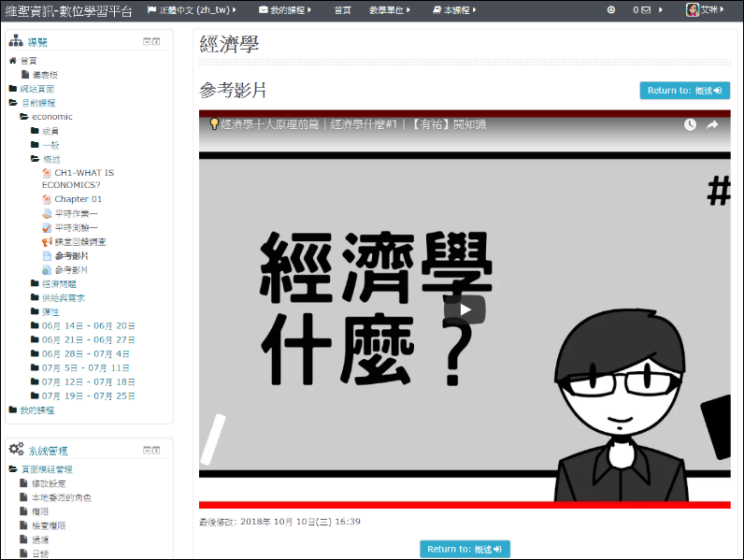744x560 pixels.
Task: Open quiz 平時測驗一
Action: [76, 228]
